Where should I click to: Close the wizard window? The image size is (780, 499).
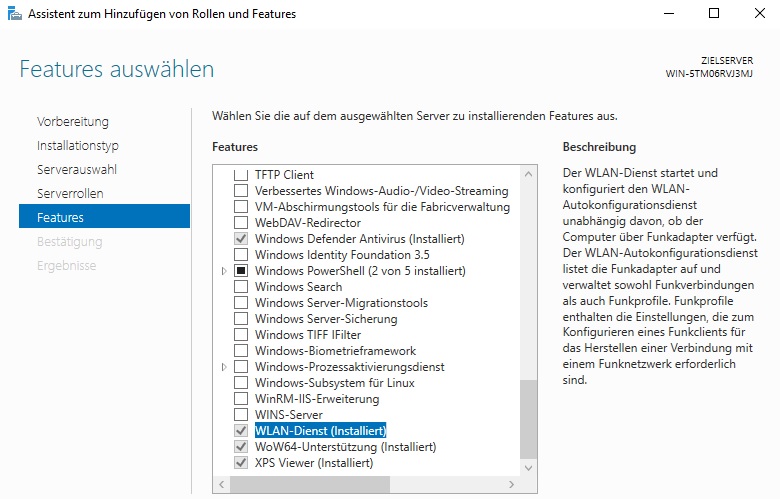760,13
